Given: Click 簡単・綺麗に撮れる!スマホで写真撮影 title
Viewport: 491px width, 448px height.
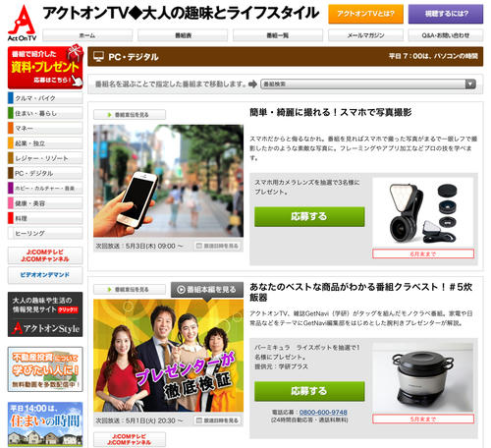Looking at the screenshot, I should 331,112.
